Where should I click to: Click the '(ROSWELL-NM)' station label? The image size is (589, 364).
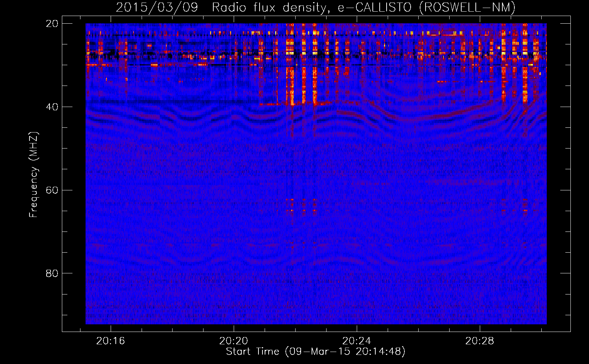pos(467,7)
